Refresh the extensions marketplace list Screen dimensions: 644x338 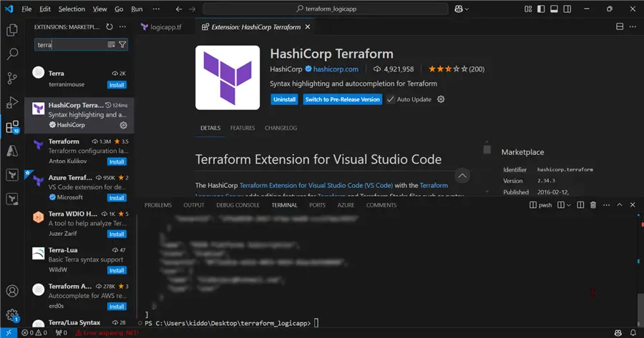pyautogui.click(x=109, y=26)
